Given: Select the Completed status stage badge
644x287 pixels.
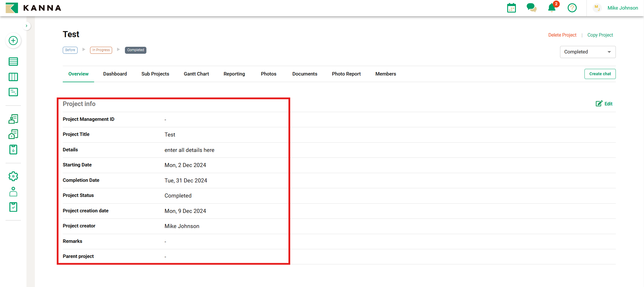Looking at the screenshot, I should coord(135,50).
